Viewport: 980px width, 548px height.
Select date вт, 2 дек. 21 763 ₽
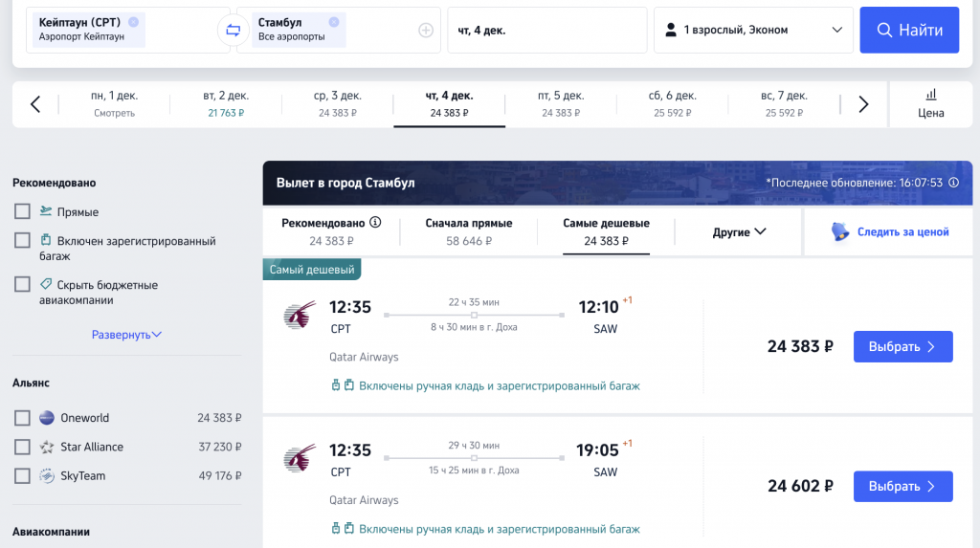click(x=226, y=103)
